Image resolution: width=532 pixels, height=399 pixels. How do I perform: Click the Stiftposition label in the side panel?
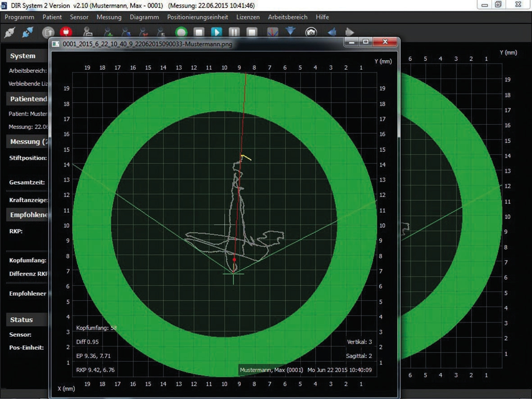[x=28, y=158]
